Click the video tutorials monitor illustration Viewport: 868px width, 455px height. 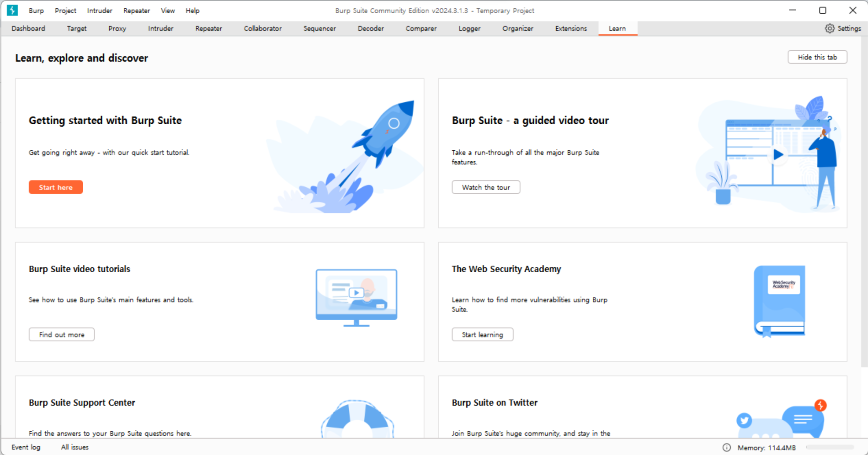356,298
